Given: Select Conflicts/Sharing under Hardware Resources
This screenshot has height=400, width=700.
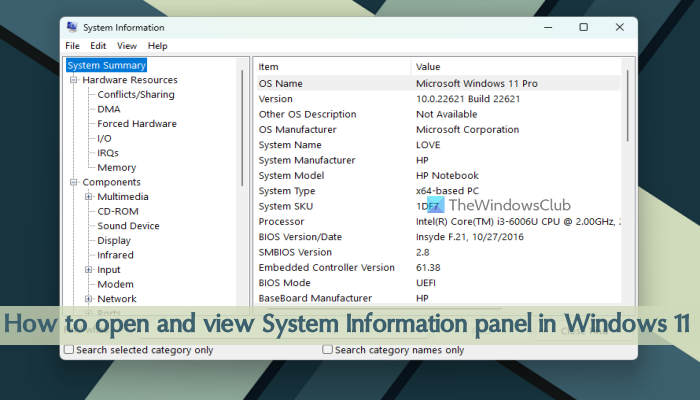Looking at the screenshot, I should click(x=136, y=95).
